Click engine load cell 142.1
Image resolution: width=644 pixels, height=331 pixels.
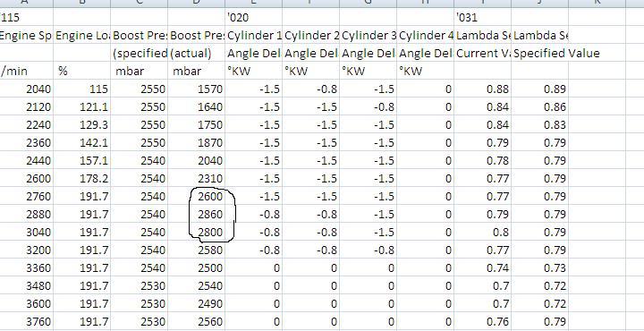coord(81,143)
